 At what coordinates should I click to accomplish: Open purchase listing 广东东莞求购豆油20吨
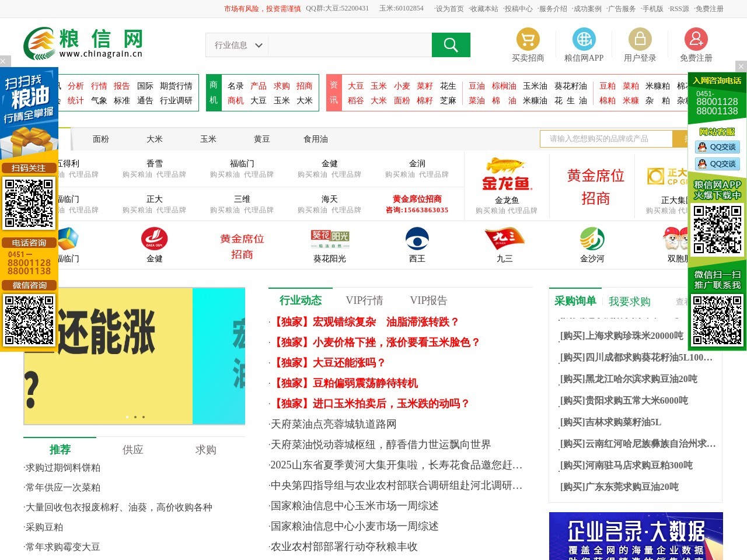point(619,487)
